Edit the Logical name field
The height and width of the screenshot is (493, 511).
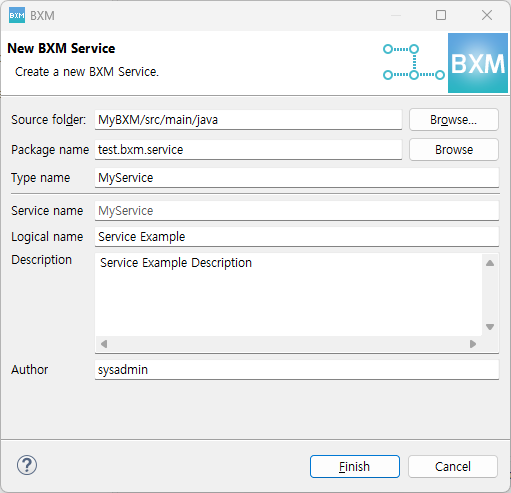(297, 237)
